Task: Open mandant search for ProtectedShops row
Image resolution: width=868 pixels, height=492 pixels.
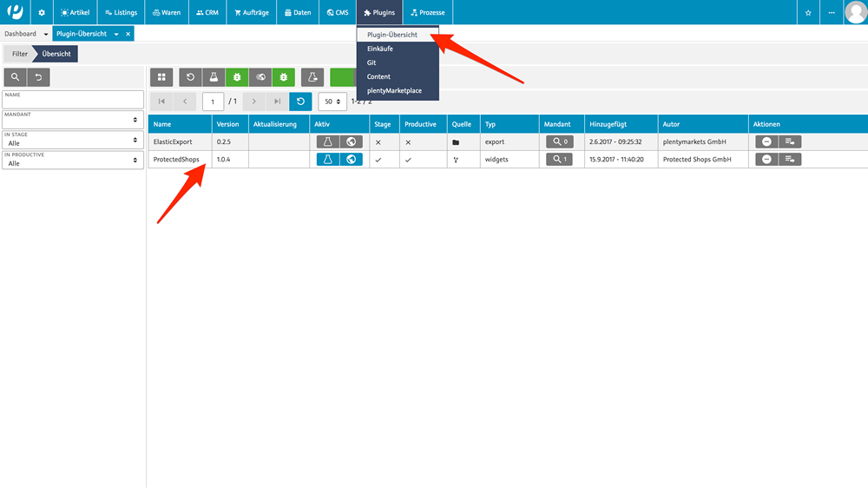Action: pyautogui.click(x=559, y=160)
